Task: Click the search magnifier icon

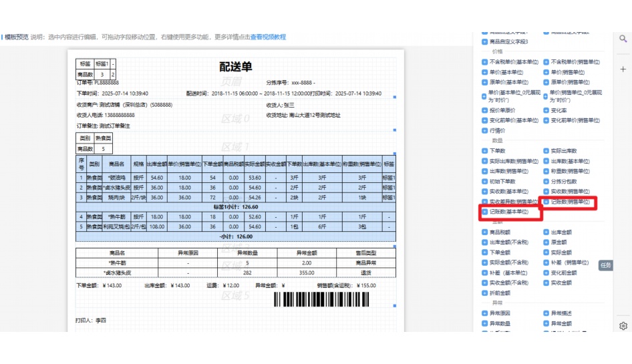Action: point(623,39)
